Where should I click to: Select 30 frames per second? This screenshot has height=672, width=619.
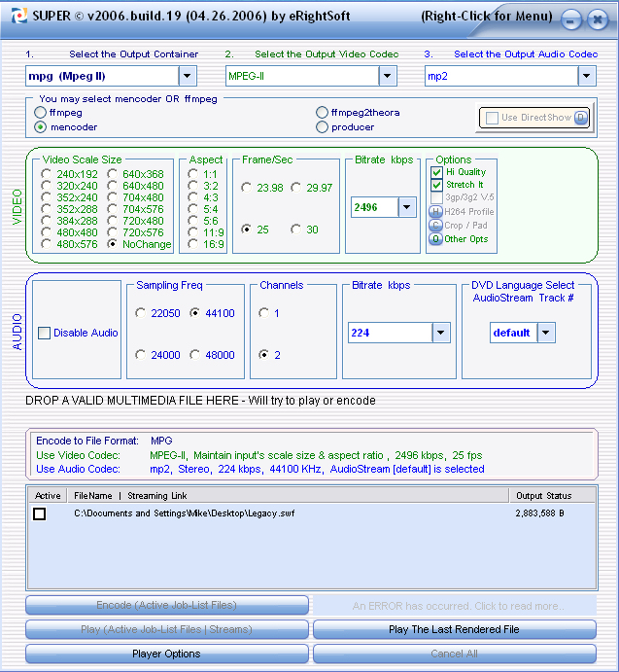296,230
